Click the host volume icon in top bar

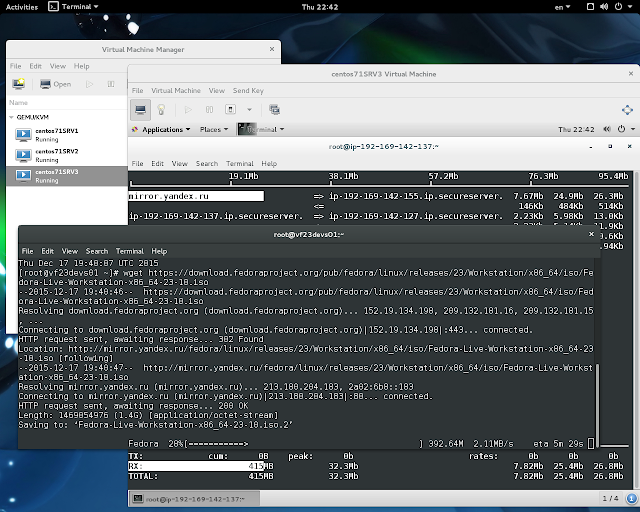[x=604, y=7]
